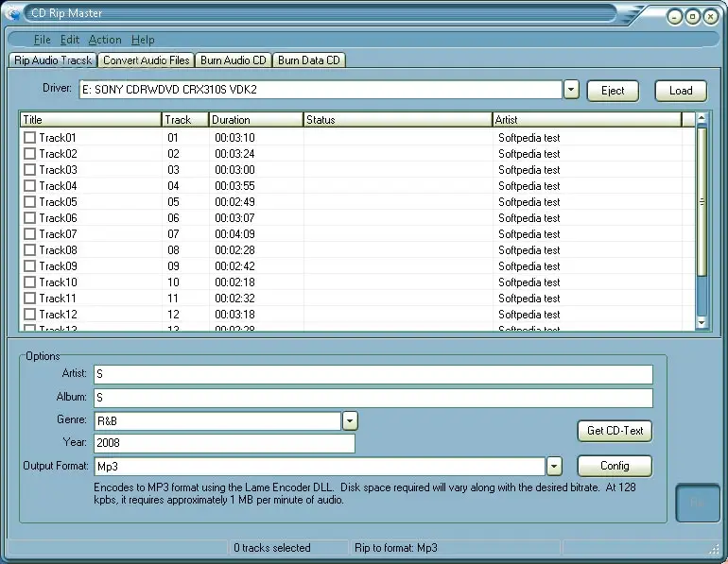Click the Genre field showing R&B

(217, 421)
